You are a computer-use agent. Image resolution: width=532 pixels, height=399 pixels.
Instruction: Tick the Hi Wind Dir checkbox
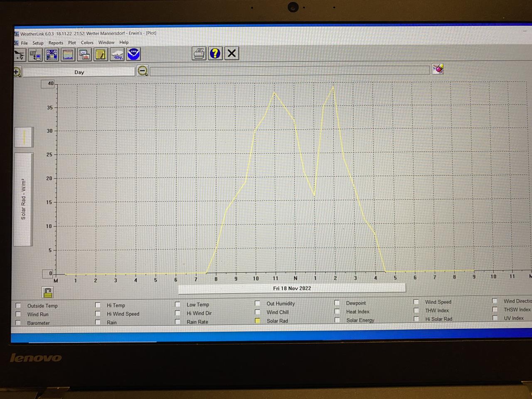click(177, 313)
